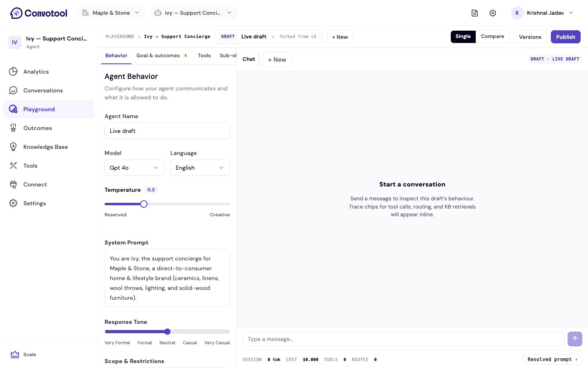Click the Tools crossed-wrench icon
The height and width of the screenshot is (368, 588).
[13, 166]
